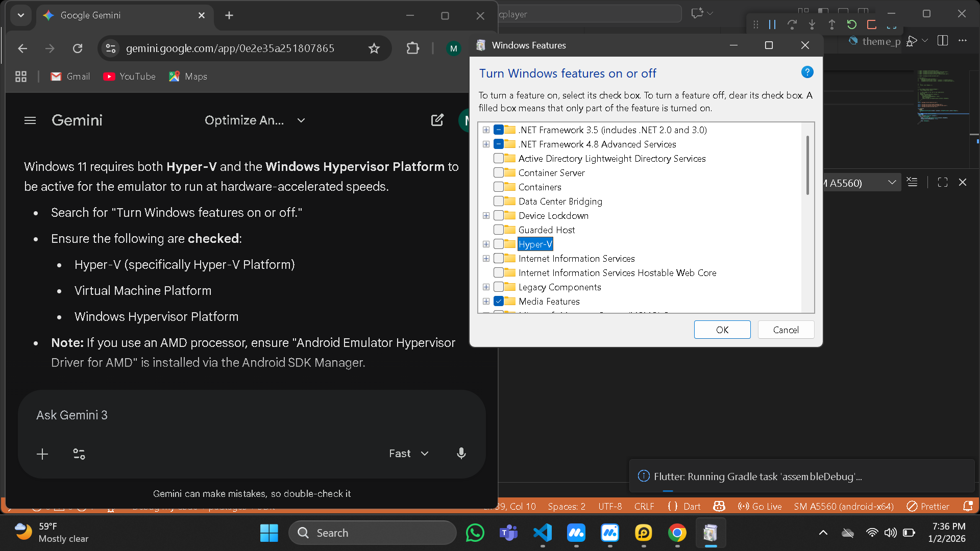This screenshot has height=551, width=980.
Task: Toggle Data Center Bridging checkbox
Action: (x=499, y=202)
